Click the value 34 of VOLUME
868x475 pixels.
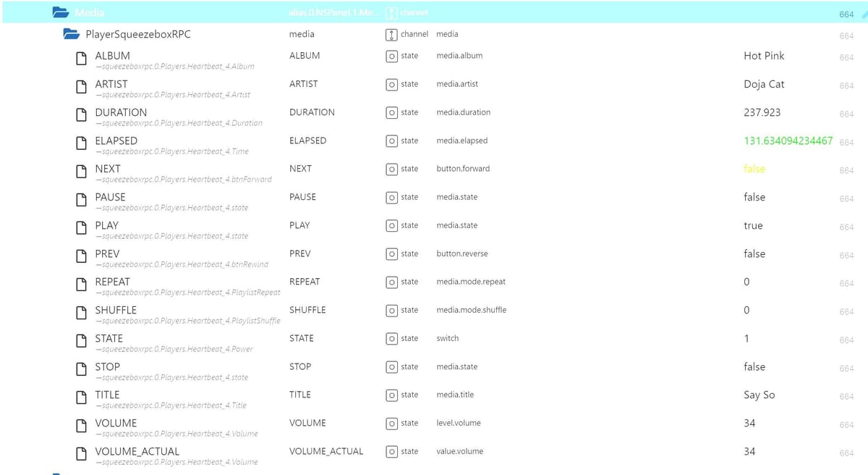[749, 423]
